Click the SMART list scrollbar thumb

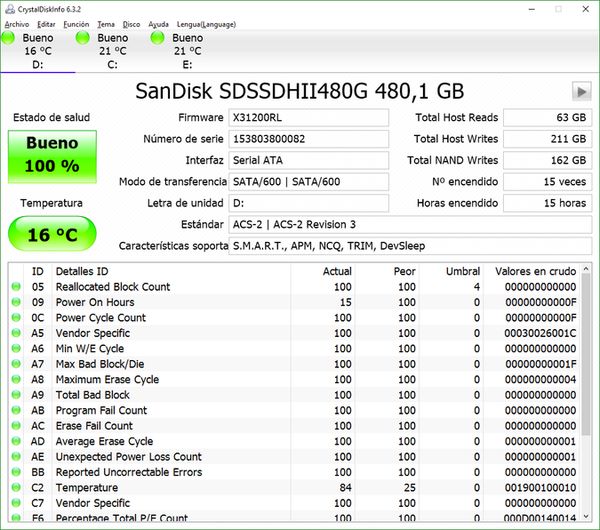coord(586,354)
